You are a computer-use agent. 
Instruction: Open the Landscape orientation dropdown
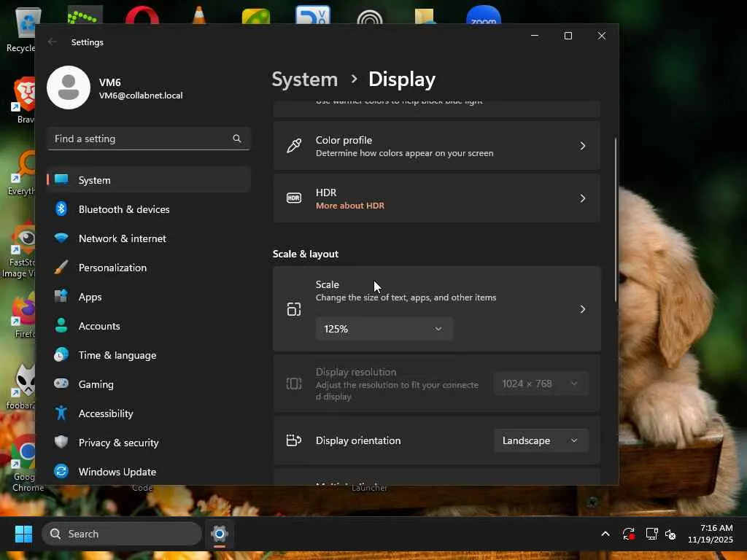tap(541, 440)
